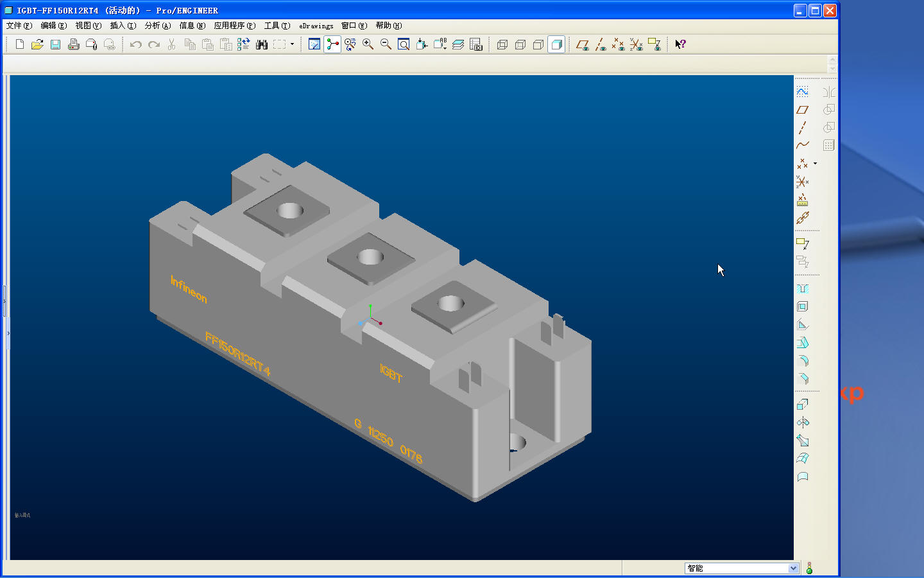Select the rib feature tool

802,324
